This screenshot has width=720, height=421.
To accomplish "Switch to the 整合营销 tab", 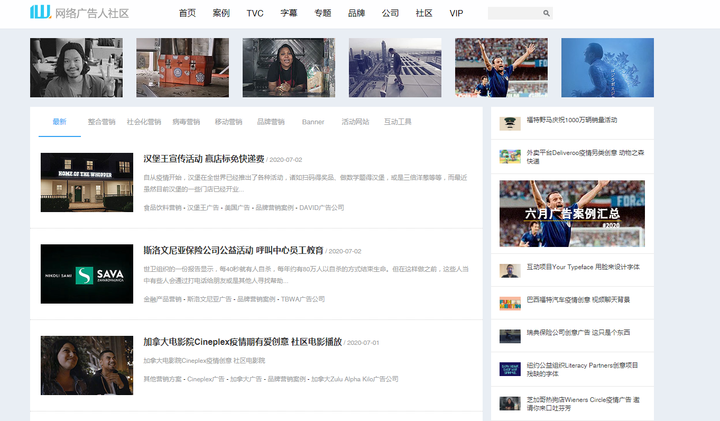I will (x=101, y=122).
